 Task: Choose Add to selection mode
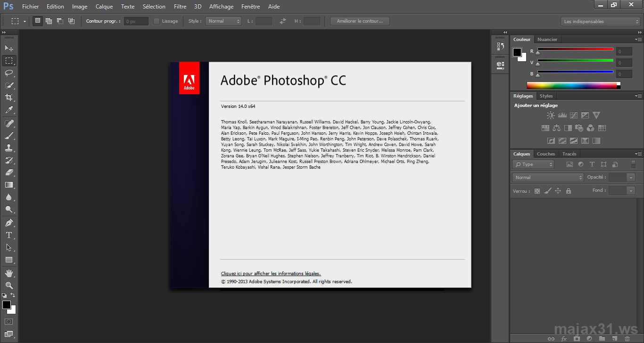(49, 21)
